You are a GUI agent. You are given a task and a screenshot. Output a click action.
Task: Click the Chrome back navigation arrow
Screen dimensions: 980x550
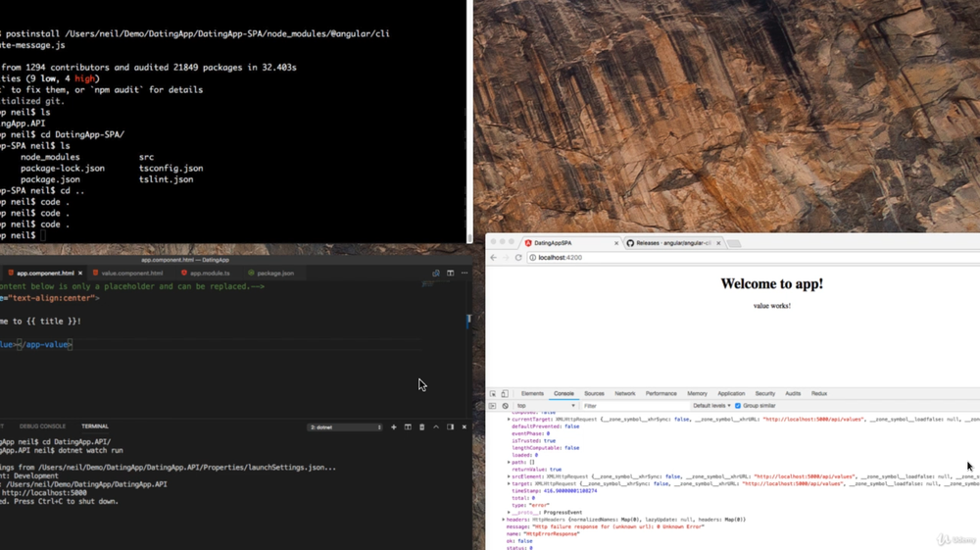click(x=494, y=258)
